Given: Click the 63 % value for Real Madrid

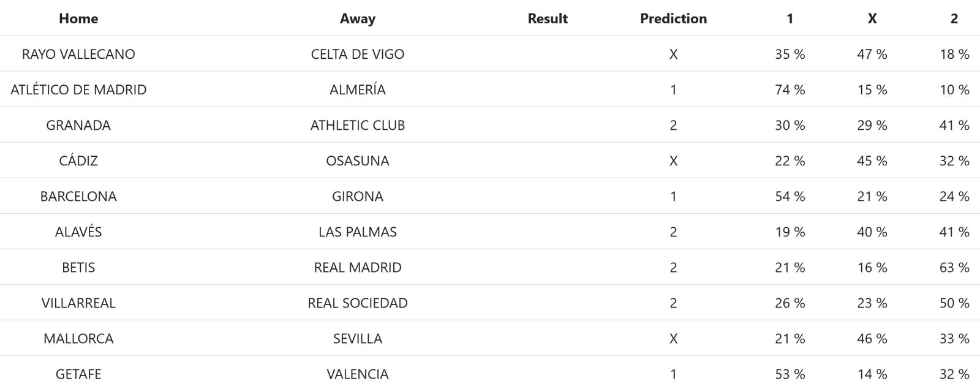Looking at the screenshot, I should [954, 267].
